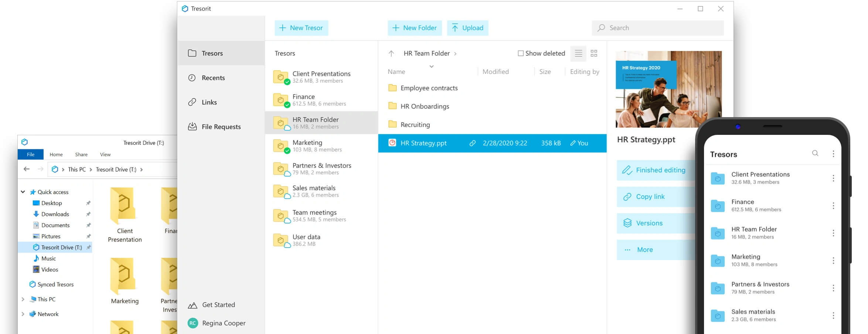
Task: Open options for HR Team Folder on phone
Action: coord(833,233)
